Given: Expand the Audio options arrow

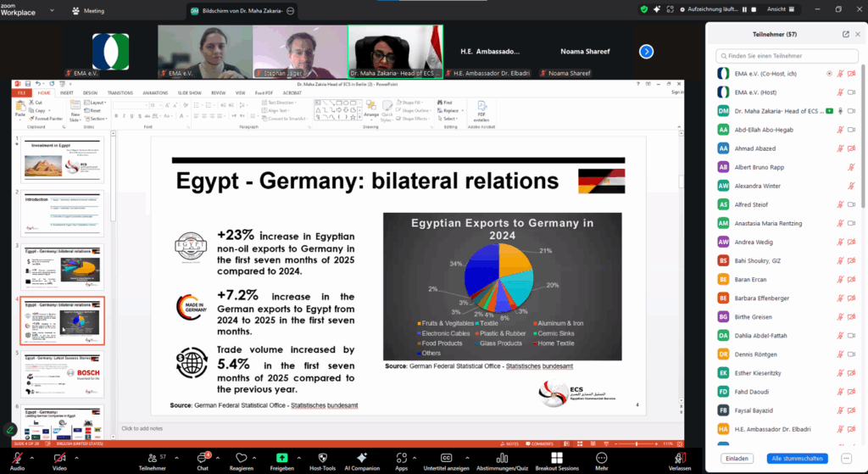Looking at the screenshot, I should click(35, 455).
